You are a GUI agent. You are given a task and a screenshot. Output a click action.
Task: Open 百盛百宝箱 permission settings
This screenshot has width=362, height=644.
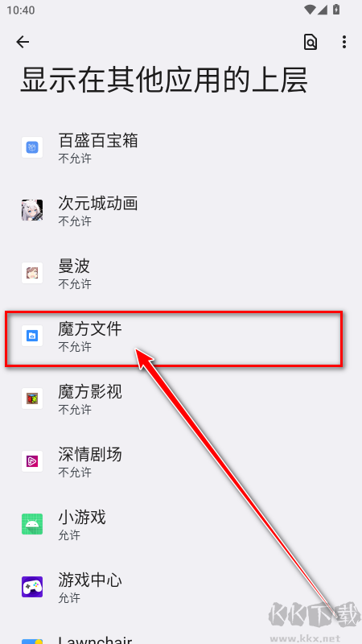click(181, 147)
